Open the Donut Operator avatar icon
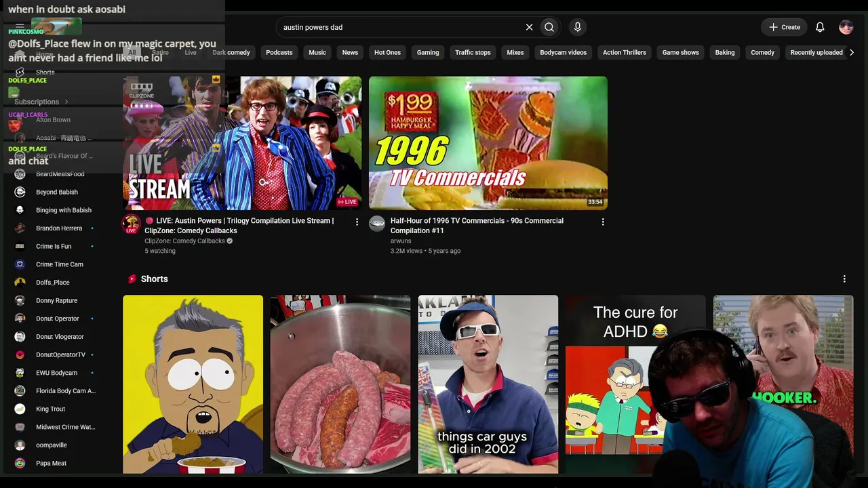 click(20, 319)
